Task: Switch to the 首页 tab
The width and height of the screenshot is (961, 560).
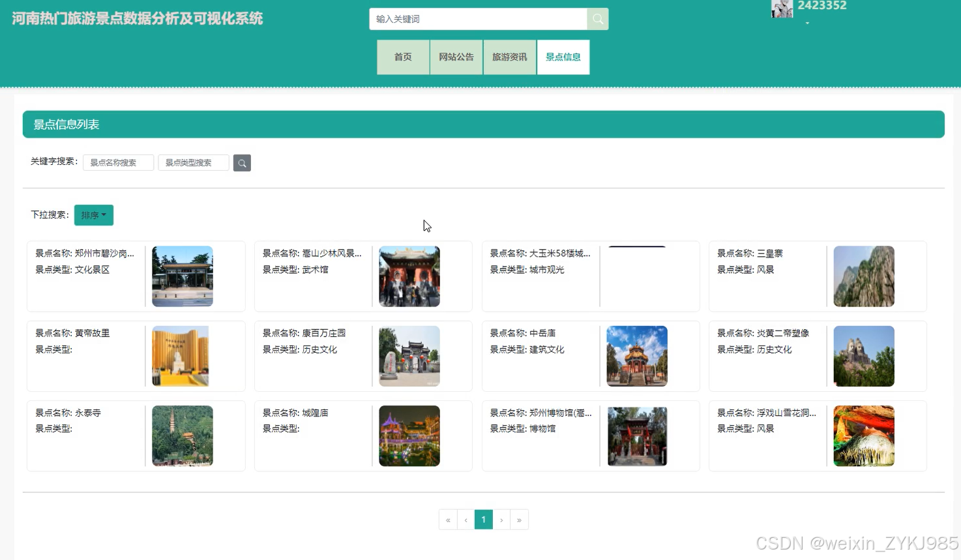Action: pos(402,57)
